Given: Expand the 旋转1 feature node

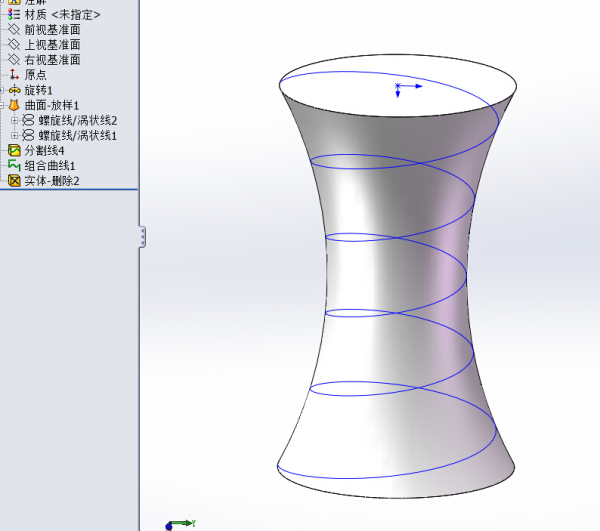Looking at the screenshot, I should (2, 90).
